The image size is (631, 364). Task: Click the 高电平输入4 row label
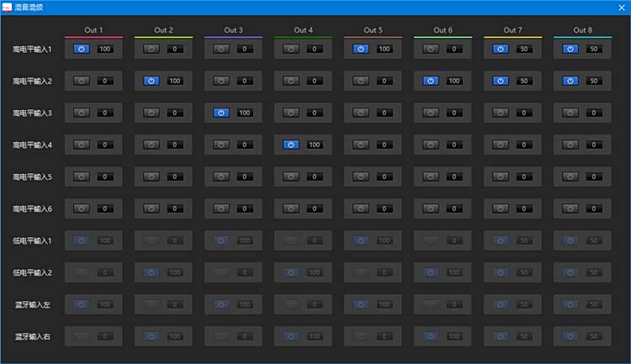click(33, 145)
